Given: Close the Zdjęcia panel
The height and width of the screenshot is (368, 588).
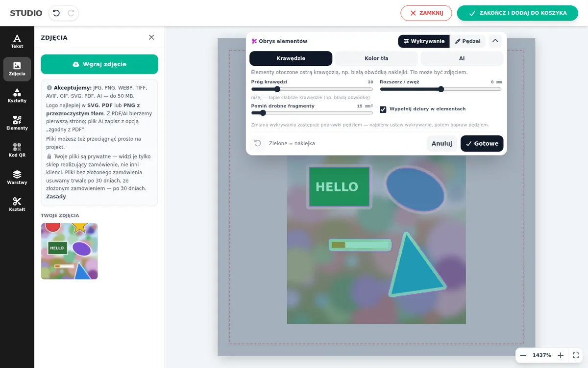Looking at the screenshot, I should tap(151, 37).
